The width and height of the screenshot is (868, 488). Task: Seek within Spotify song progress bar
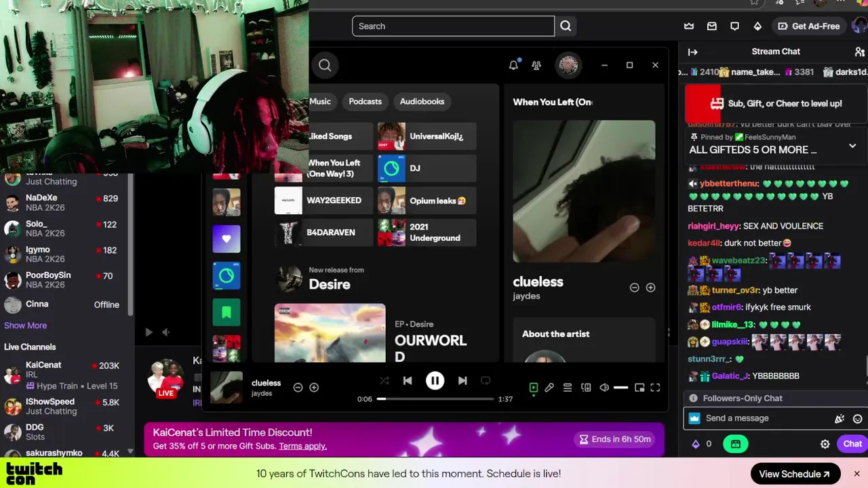[x=435, y=399]
